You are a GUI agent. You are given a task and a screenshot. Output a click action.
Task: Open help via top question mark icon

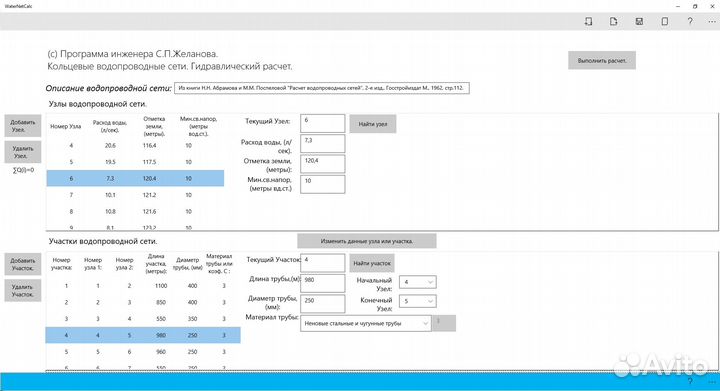click(690, 21)
